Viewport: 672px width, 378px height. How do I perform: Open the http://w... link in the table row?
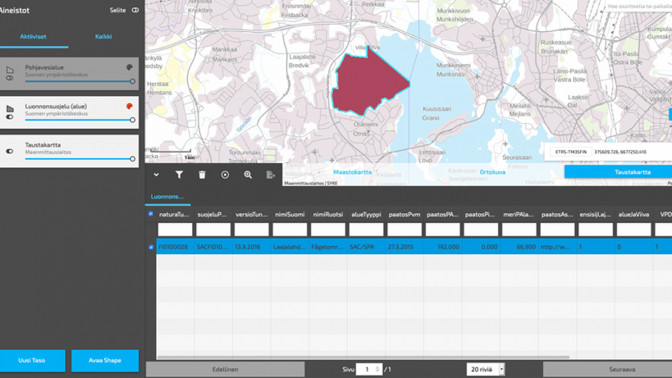coord(555,247)
